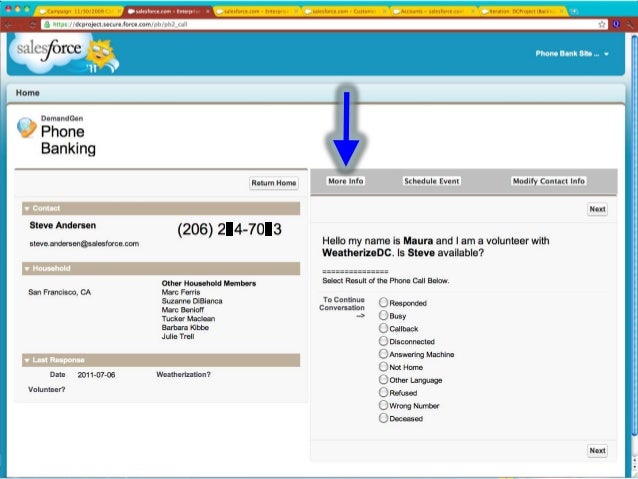Click the San Francisco, CA location
The width and height of the screenshot is (638, 479).
59,292
